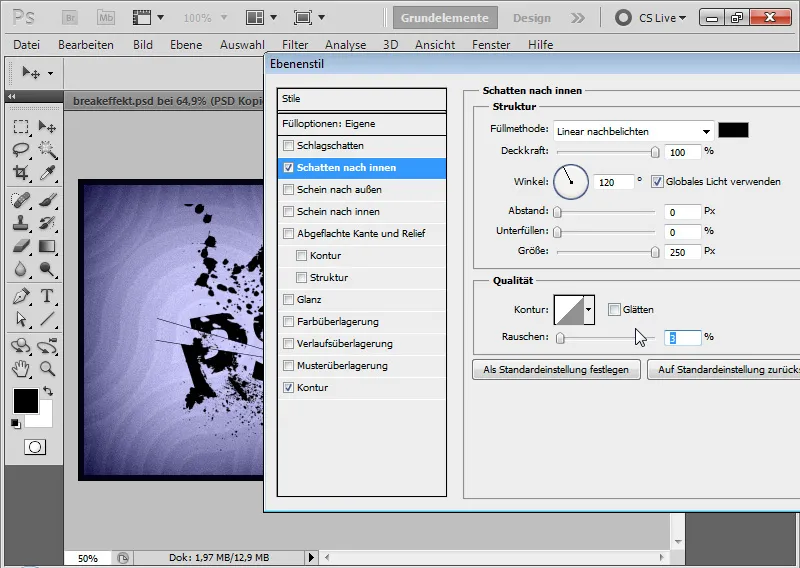Toggle Quick Mask mode

(x=35, y=447)
